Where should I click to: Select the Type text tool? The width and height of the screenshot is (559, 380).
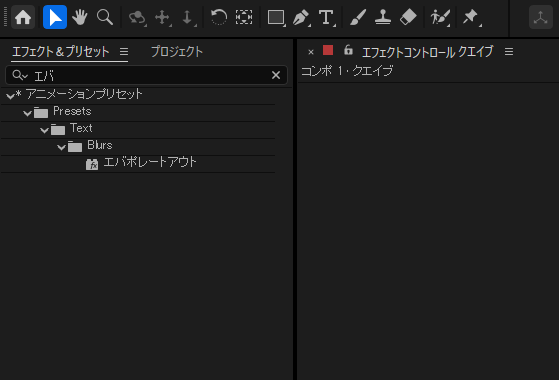[327, 17]
